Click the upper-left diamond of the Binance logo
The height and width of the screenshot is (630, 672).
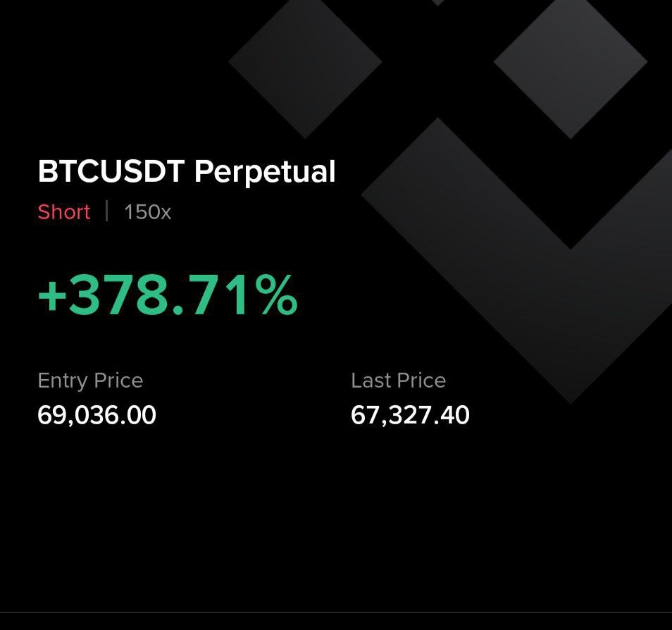(305, 62)
